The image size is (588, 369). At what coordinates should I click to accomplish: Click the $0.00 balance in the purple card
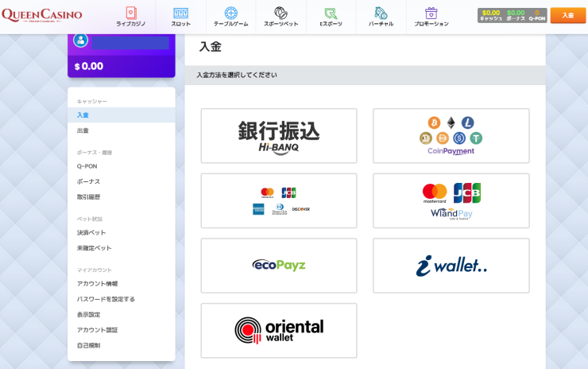tap(89, 66)
